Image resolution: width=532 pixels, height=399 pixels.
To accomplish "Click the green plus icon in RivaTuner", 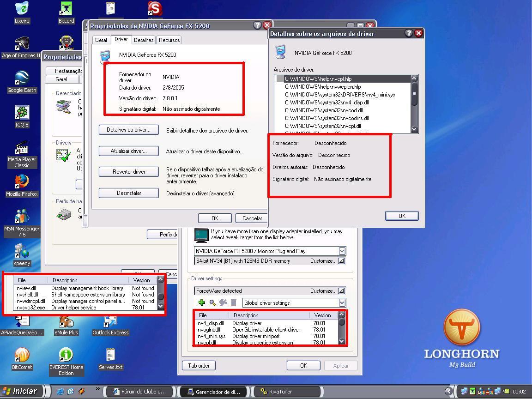I will [x=201, y=302].
